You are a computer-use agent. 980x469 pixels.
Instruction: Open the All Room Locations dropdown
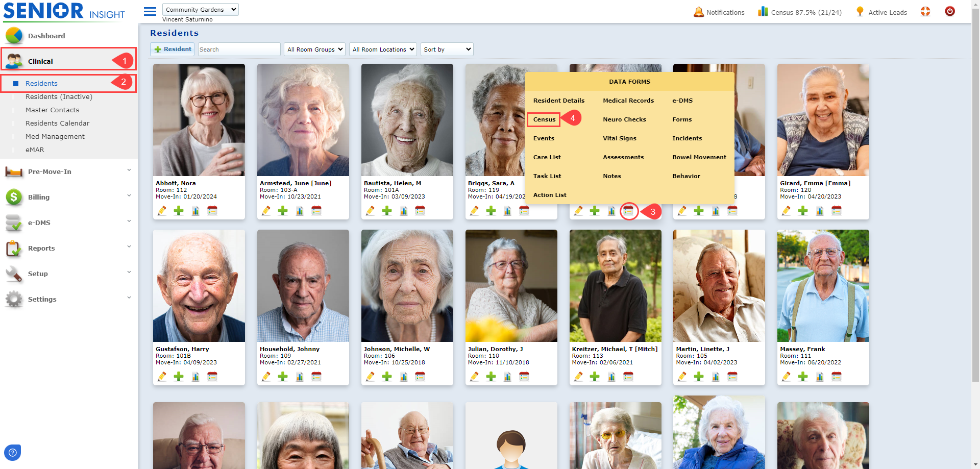[383, 49]
